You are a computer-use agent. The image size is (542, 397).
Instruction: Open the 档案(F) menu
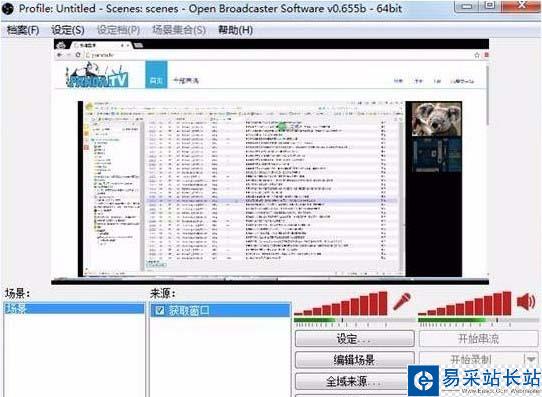(x=23, y=30)
